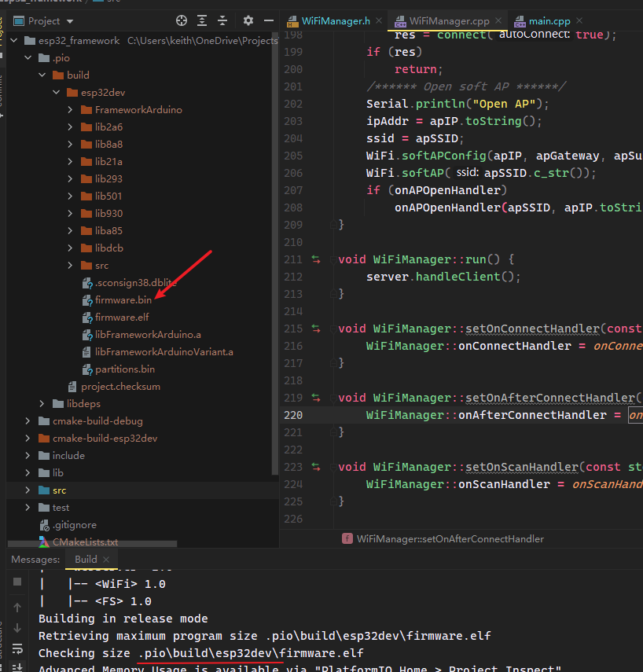
Task: Click handleClient call on line 212
Action: click(457, 277)
